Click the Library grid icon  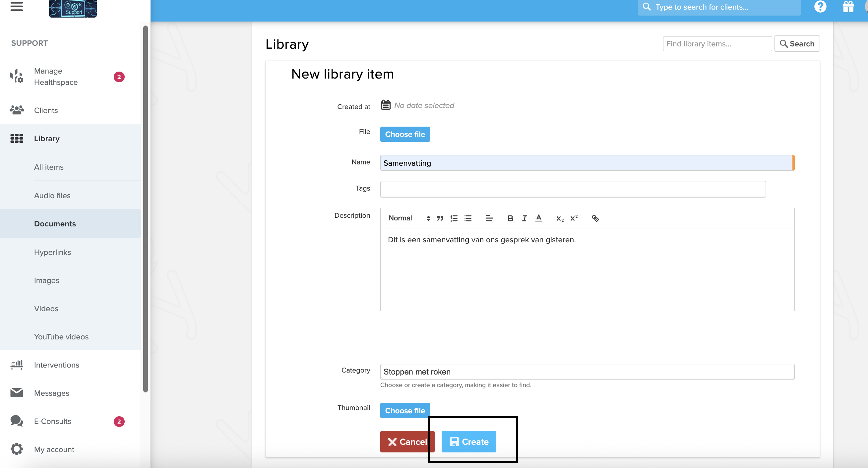pos(17,139)
